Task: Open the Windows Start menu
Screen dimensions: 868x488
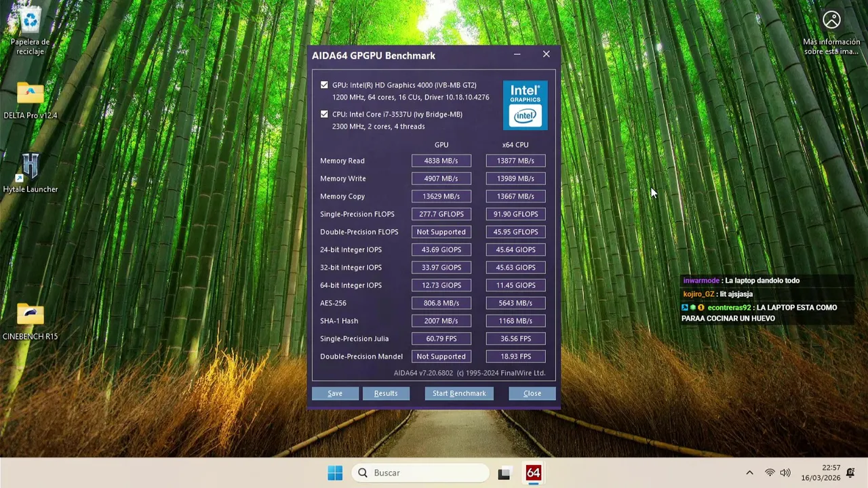Action: pos(335,473)
